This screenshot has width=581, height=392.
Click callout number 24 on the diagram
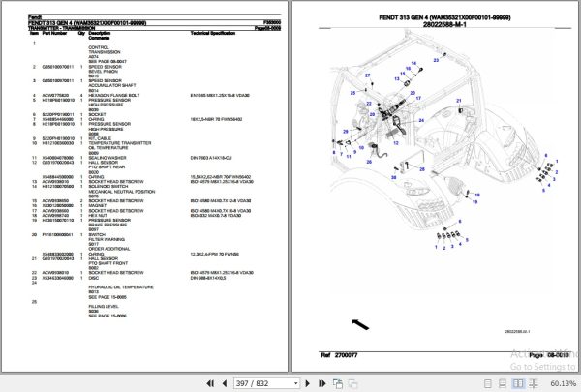tap(421, 120)
